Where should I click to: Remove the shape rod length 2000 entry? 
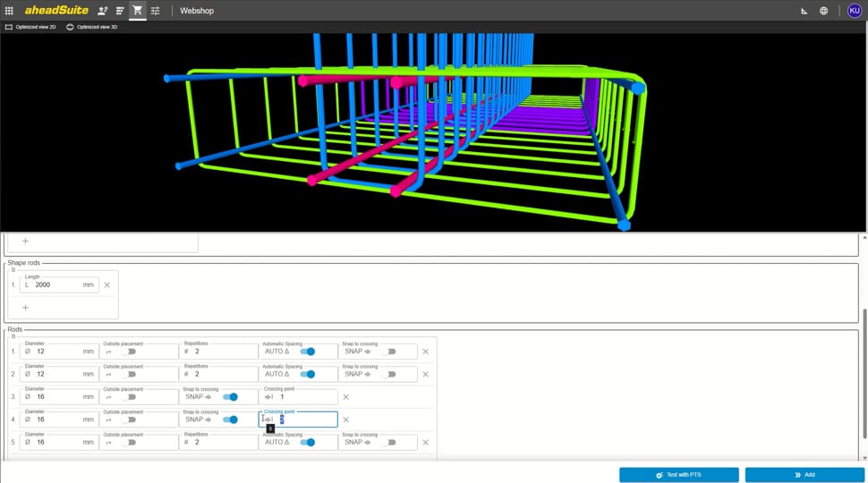pos(107,285)
